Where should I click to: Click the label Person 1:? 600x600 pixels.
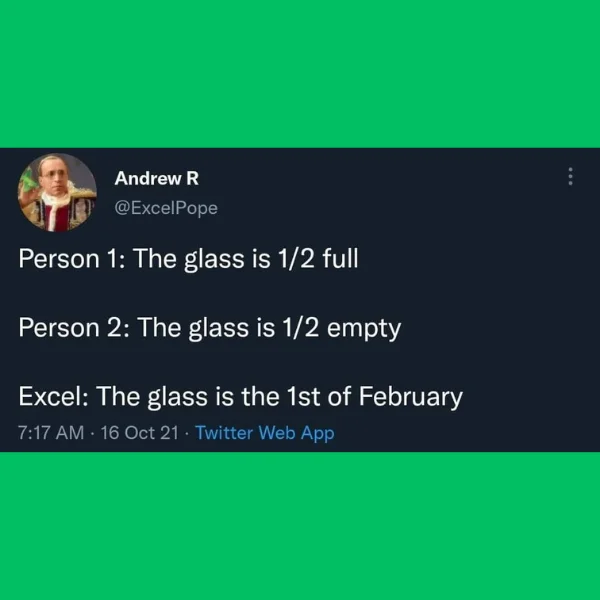(72, 259)
